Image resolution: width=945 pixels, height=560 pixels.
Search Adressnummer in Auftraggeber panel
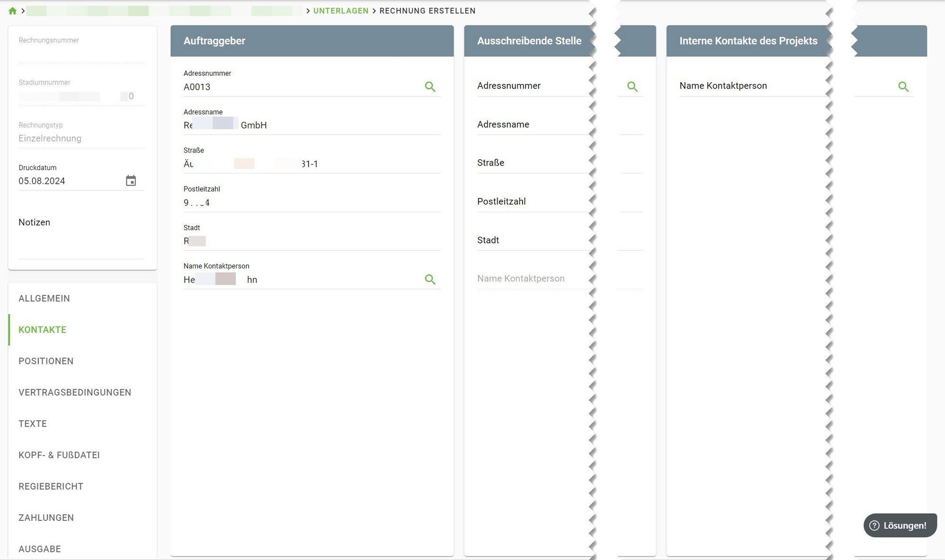tap(430, 86)
